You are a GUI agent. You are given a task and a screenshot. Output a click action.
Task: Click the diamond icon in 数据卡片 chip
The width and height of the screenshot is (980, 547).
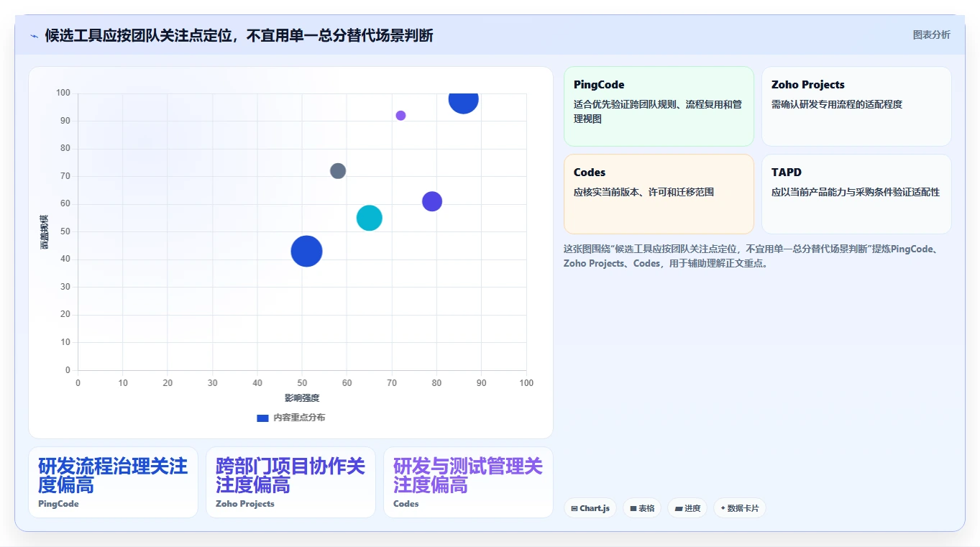[723, 508]
